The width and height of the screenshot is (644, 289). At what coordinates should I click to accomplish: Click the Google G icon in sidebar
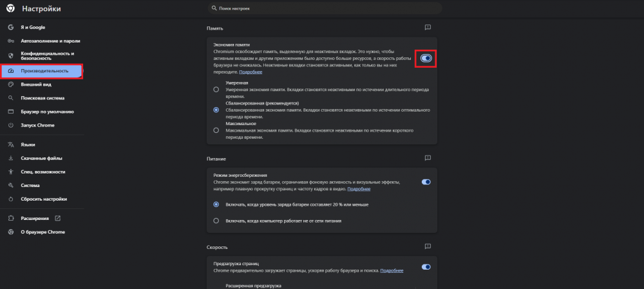pyautogui.click(x=10, y=27)
